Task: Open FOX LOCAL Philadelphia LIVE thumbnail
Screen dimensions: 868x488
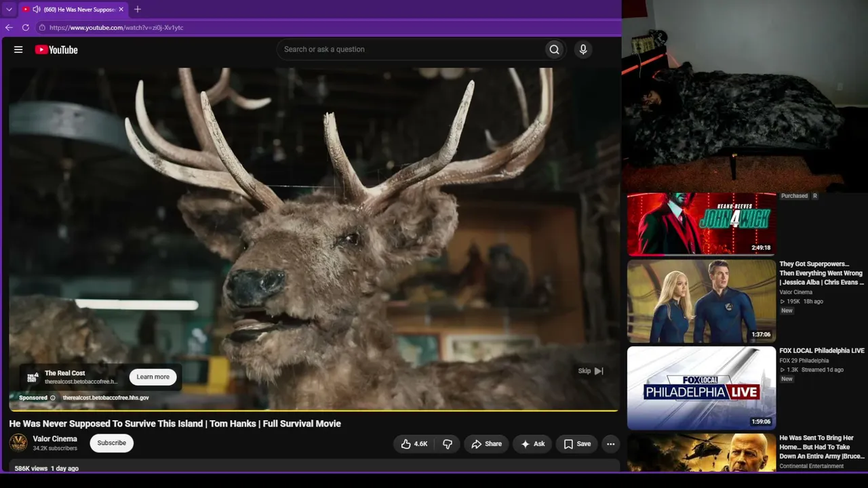Action: 701,388
